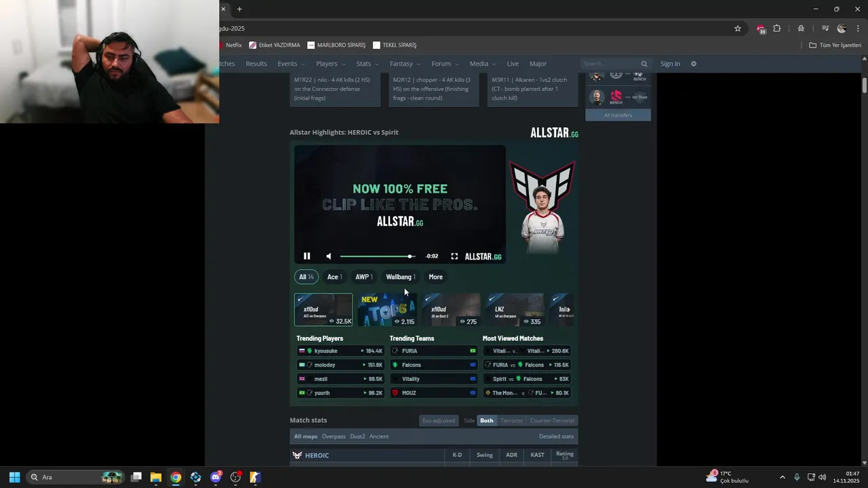The width and height of the screenshot is (868, 488).
Task: Open trending player molodoy
Action: [340, 365]
